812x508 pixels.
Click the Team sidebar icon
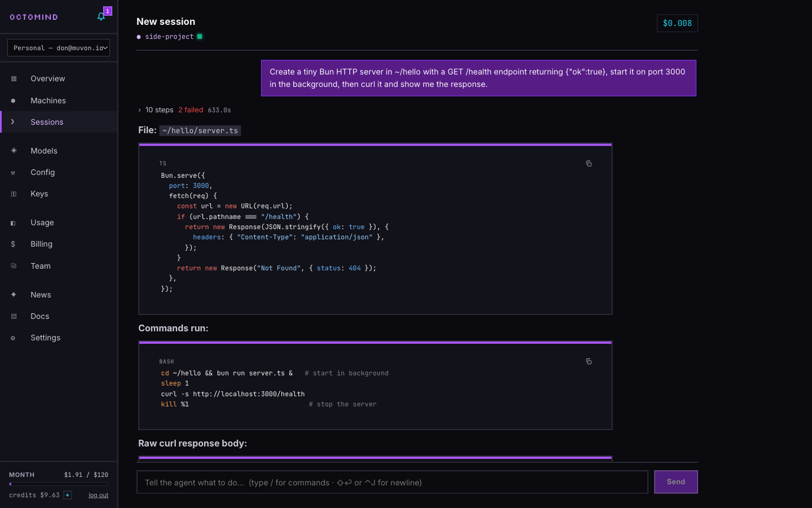[14, 266]
